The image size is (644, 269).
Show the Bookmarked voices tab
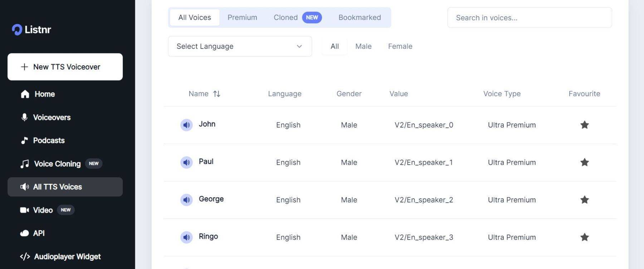point(360,18)
